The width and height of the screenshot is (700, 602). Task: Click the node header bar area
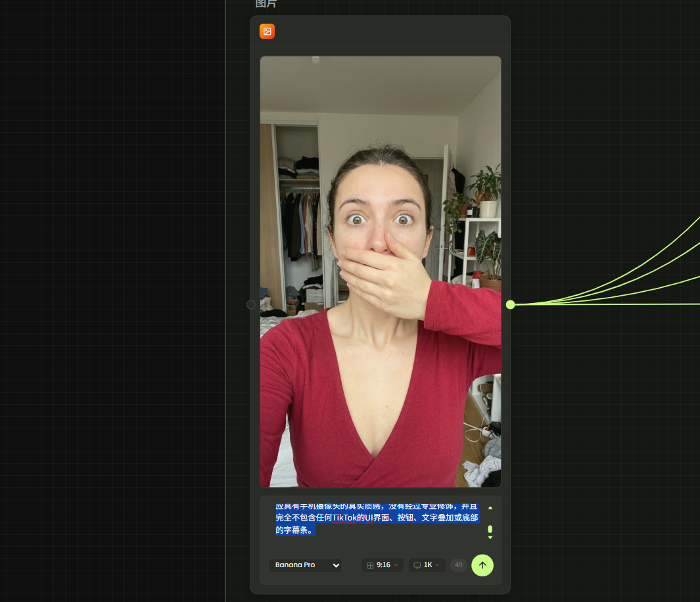[x=388, y=31]
